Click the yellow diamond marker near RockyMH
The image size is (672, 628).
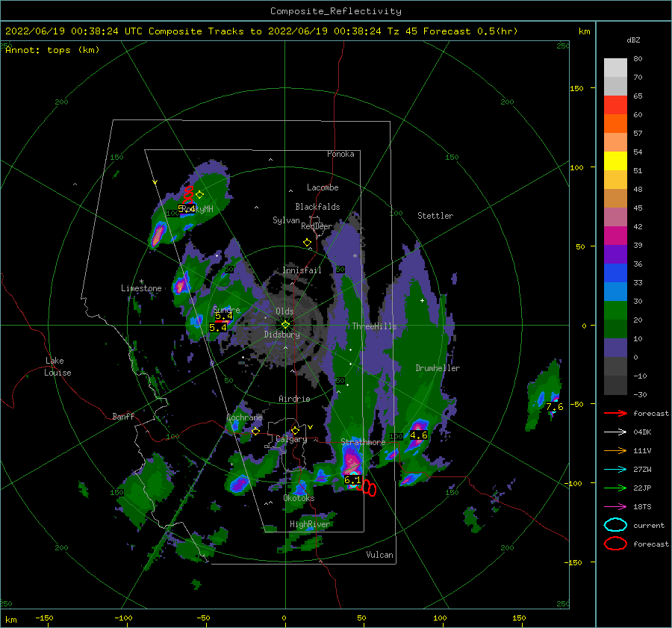pos(199,195)
